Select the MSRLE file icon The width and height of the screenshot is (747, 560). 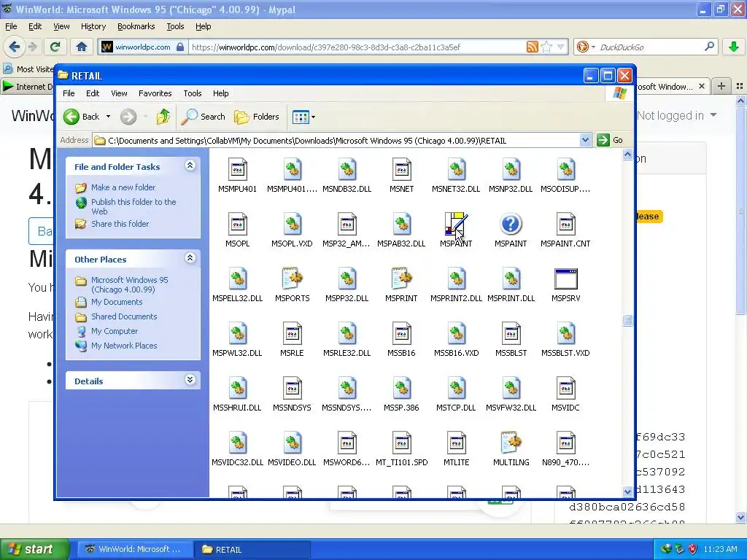292,333
